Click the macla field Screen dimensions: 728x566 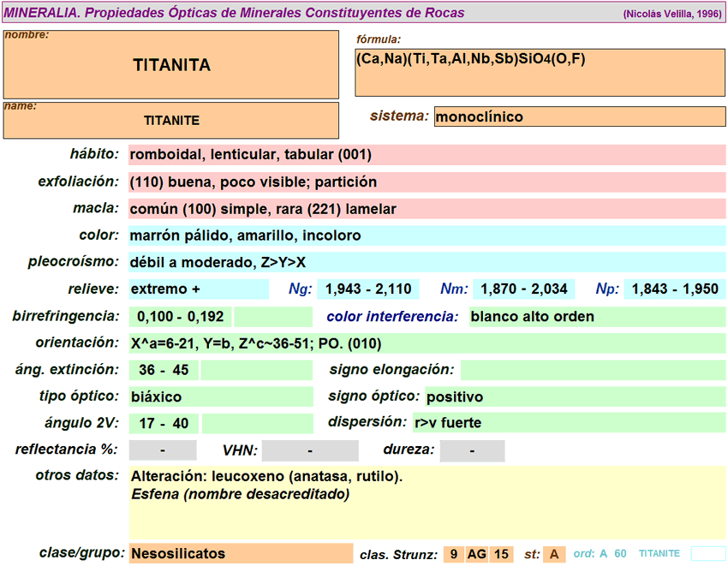(427, 209)
